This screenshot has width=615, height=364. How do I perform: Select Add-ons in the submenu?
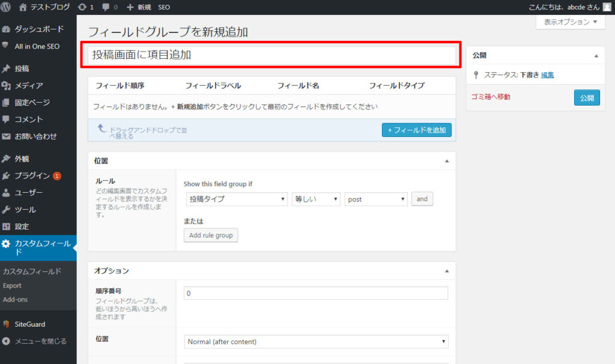(x=15, y=299)
